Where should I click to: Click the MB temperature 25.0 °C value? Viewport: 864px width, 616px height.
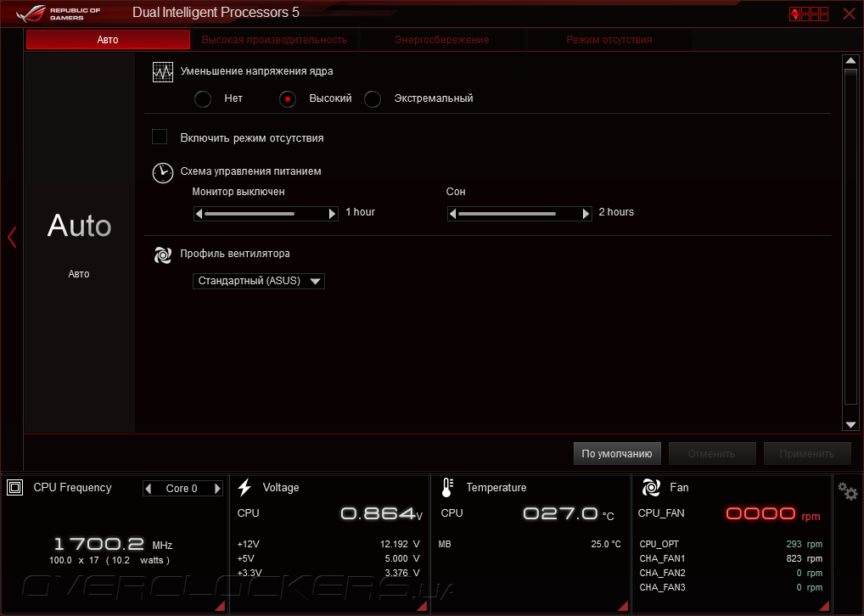pos(606,544)
